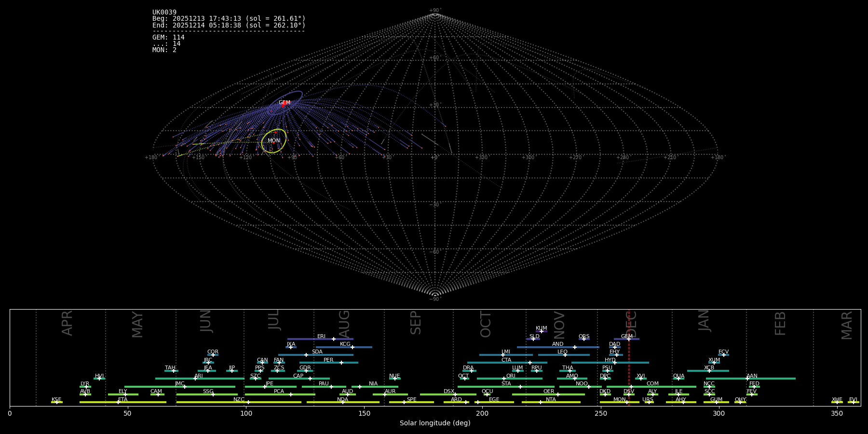Click the red dashed current solar longitude line
The width and height of the screenshot is (868, 434).
click(x=629, y=366)
